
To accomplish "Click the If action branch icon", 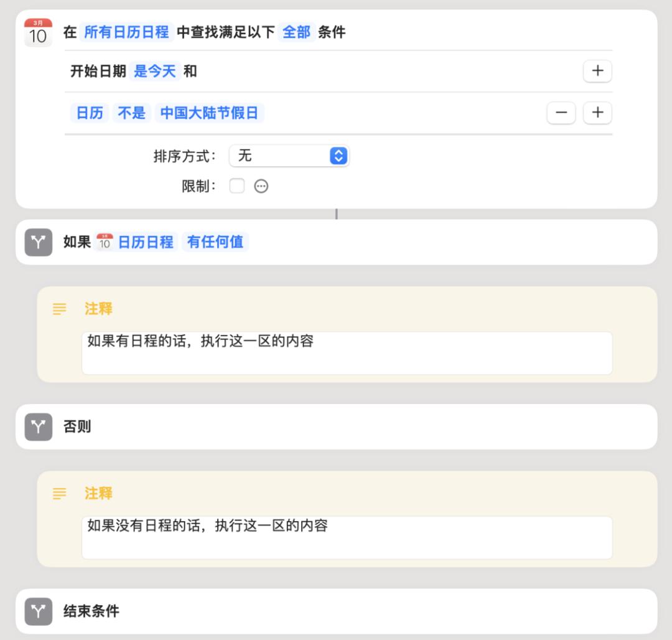I will [x=39, y=242].
